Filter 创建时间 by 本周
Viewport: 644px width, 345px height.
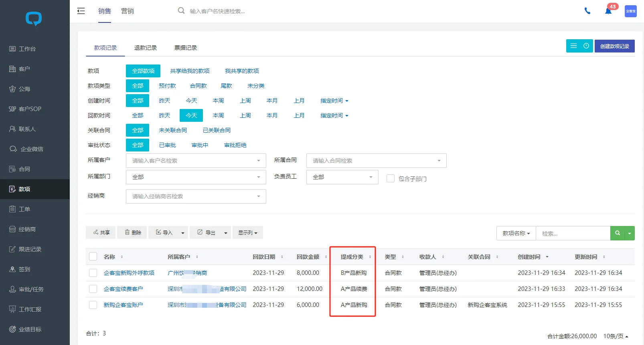click(x=218, y=101)
